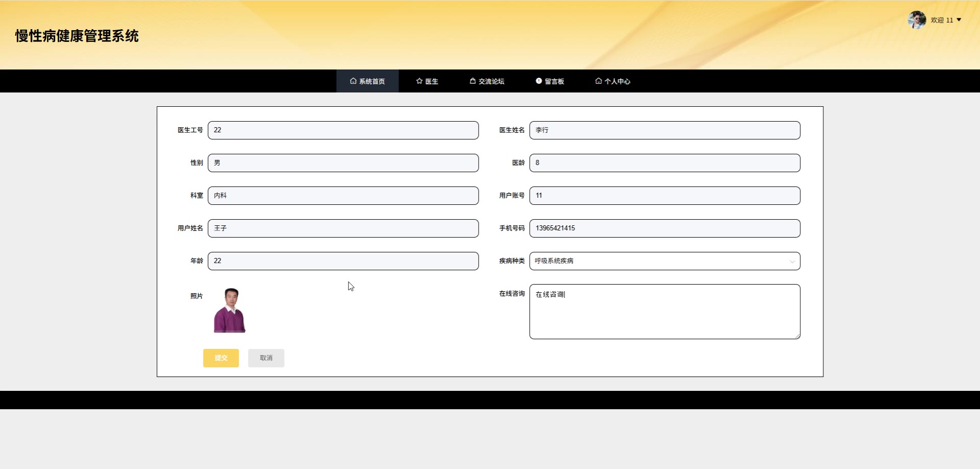980x469 pixels.
Task: Click the 用户账号 label
Action: pos(511,196)
